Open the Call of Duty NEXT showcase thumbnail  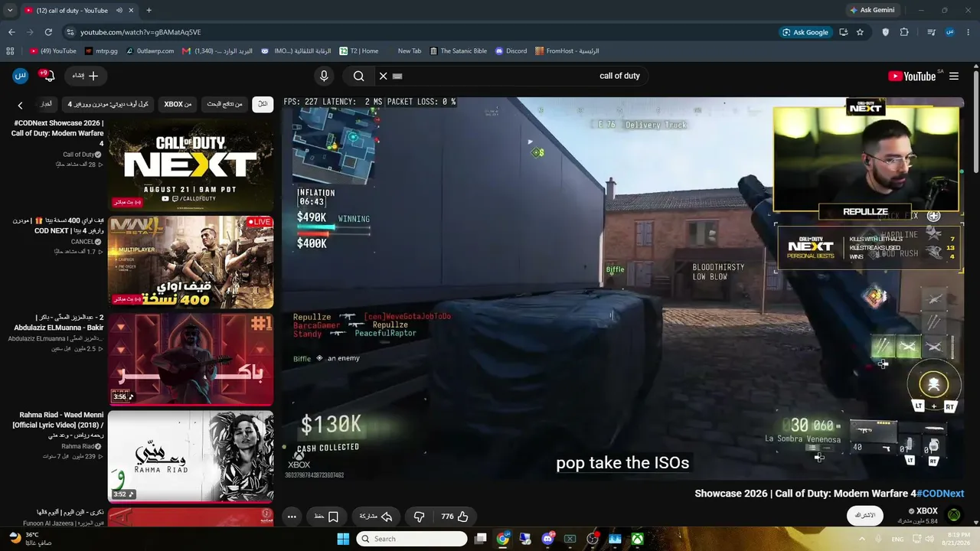click(190, 165)
